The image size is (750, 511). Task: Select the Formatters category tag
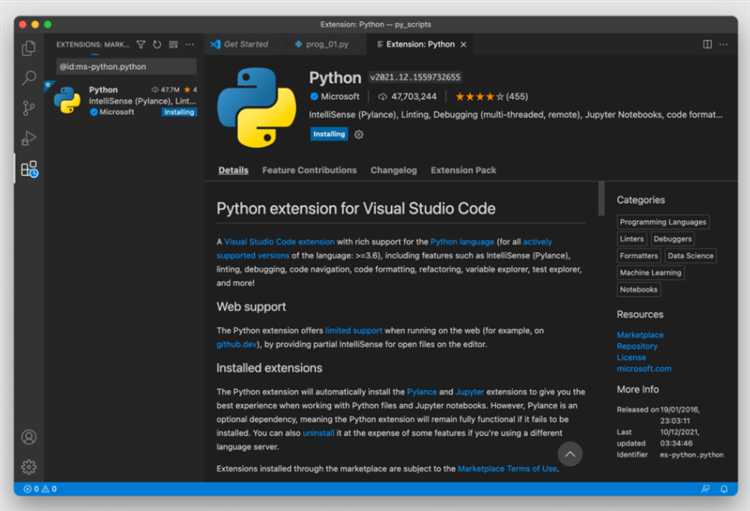(x=639, y=256)
